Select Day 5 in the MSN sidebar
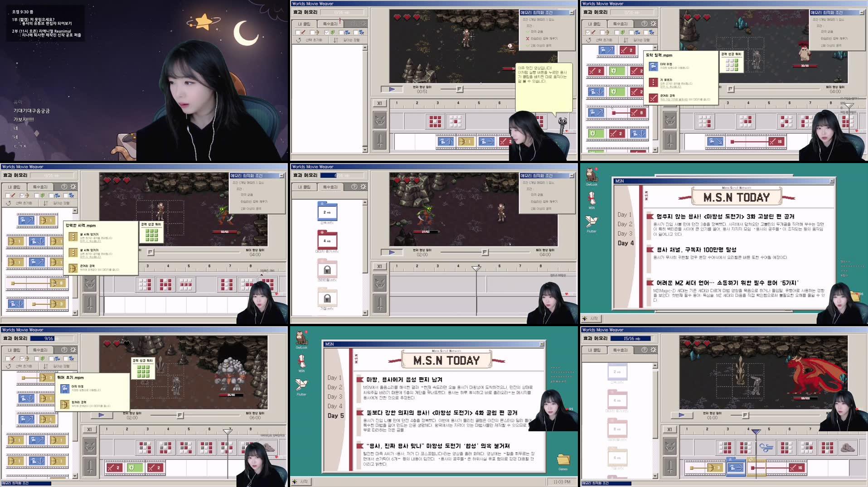 335,416
